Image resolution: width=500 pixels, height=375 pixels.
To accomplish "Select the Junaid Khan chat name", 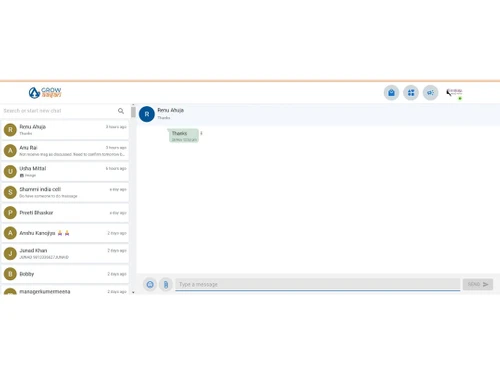I will click(x=33, y=250).
